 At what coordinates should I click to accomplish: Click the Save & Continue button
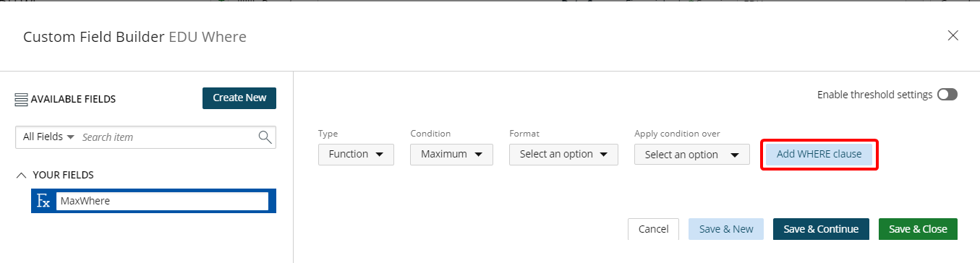click(x=821, y=229)
